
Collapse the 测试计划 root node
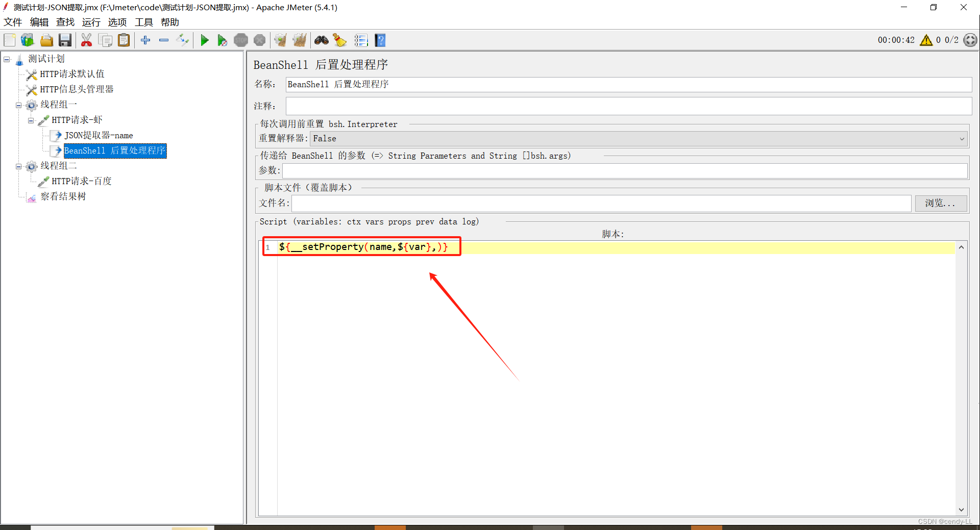click(7, 59)
